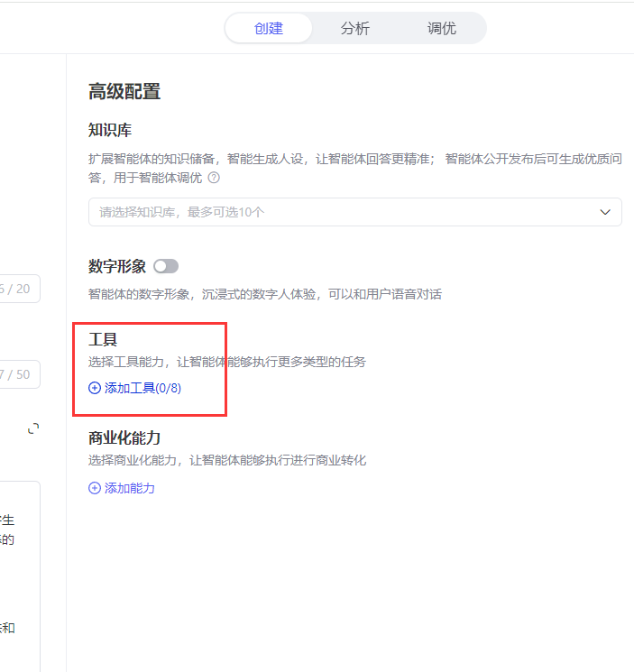The image size is (634, 672).
Task: Click the 添加工具(0/8) link
Action: (134, 388)
